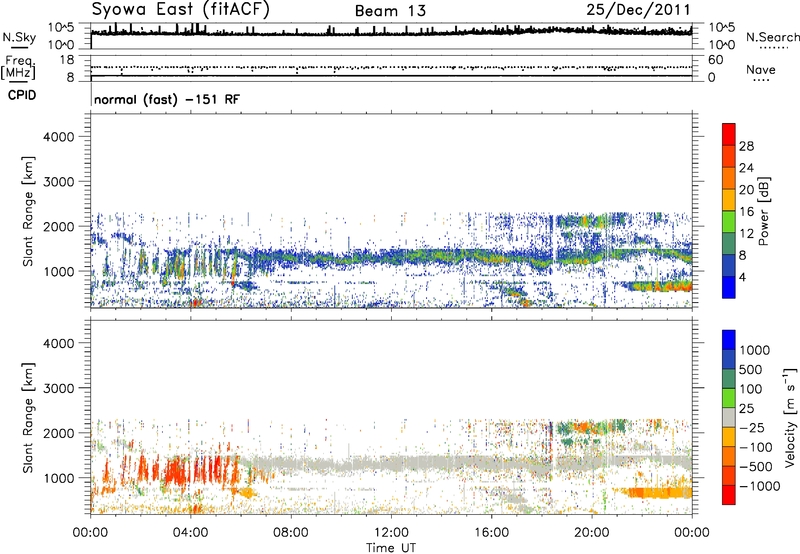Screen dimensions: 800x554
Task: Click the gray -25 to 25 Velocity segment
Action: (x=729, y=417)
